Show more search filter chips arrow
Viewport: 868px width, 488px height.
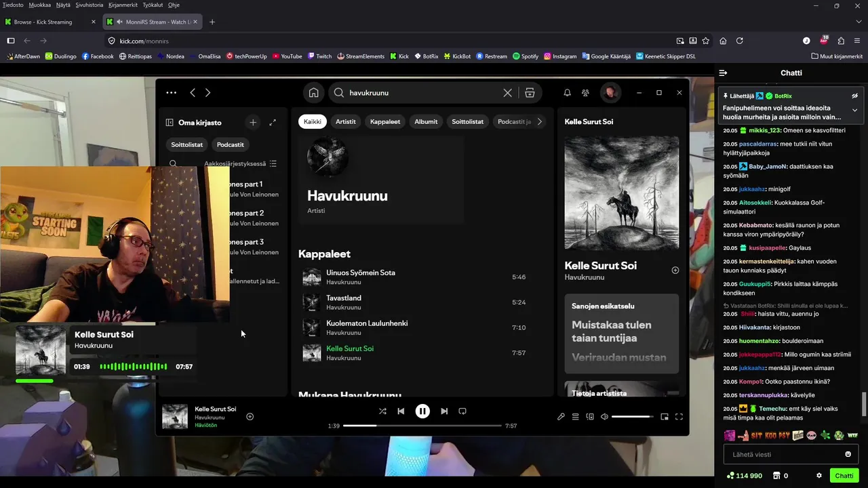540,121
